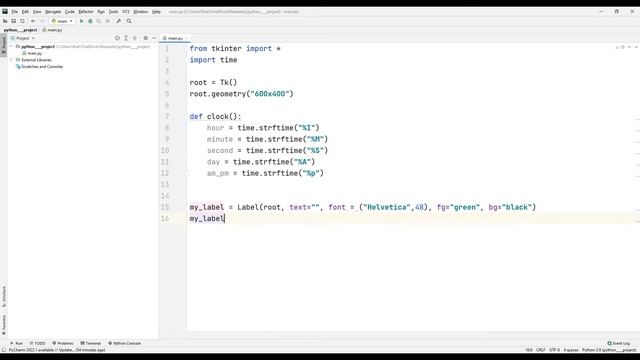Change UTF-8 file encoding in status bar
Image resolution: width=640 pixels, height=360 pixels.
[554, 350]
